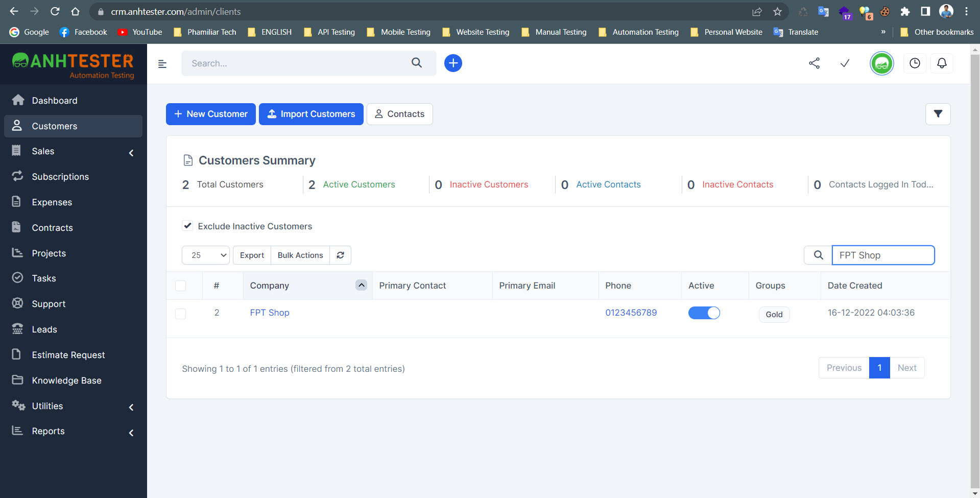Uncheck Exclude Inactive Customers checkbox
Screen dimensions: 980x498
187,226
